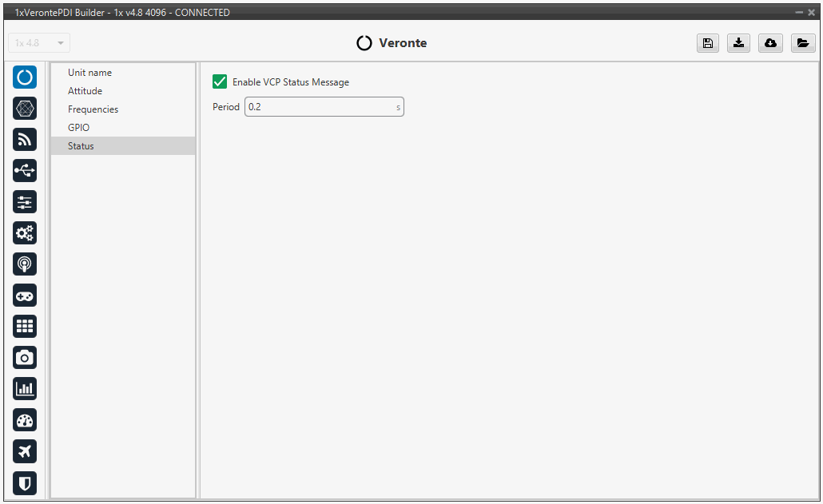The image size is (823, 504).
Task: Open the USB connections sidebar icon
Action: tap(25, 170)
